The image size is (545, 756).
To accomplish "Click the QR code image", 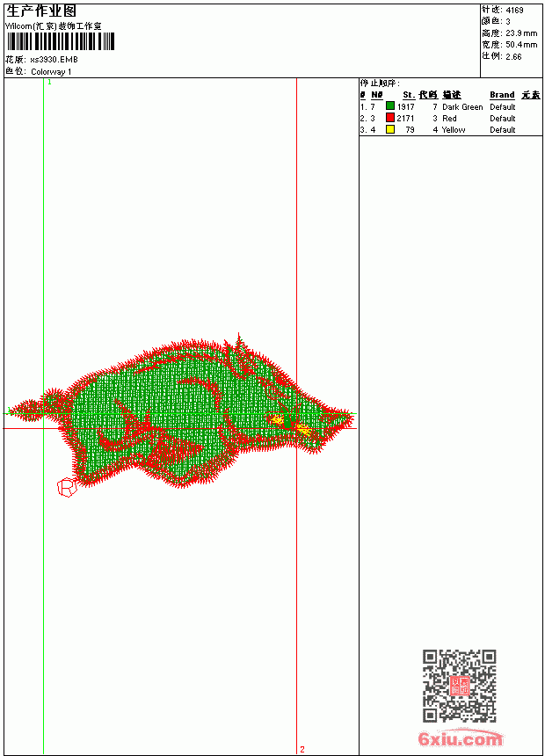I will click(460, 686).
